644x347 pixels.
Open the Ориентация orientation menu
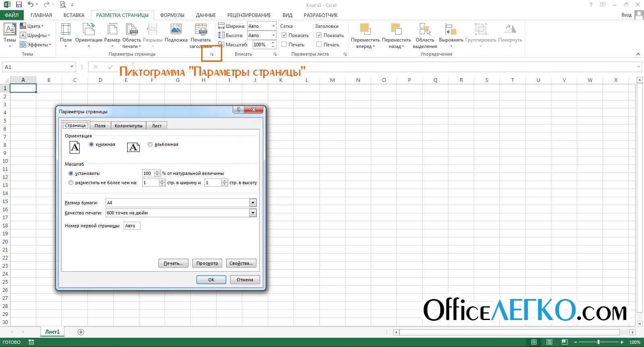pos(89,34)
